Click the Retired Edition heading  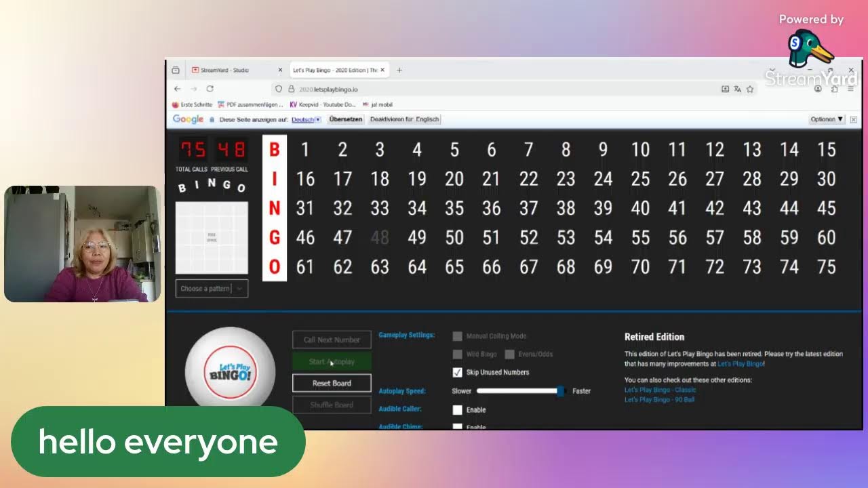pos(654,337)
